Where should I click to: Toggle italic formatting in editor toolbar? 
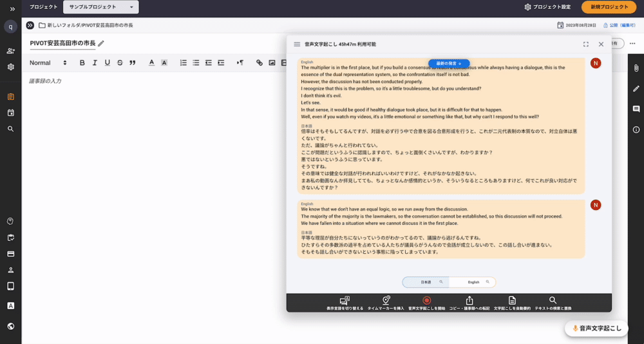click(x=95, y=62)
